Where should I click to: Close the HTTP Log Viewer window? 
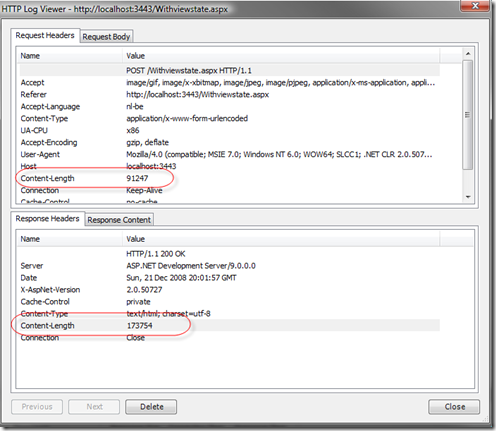(475, 6)
